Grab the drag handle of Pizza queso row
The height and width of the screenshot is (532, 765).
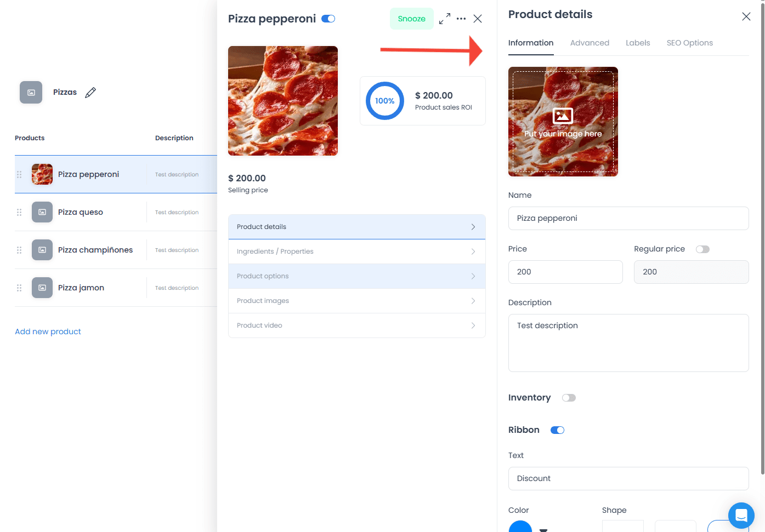[x=19, y=212]
